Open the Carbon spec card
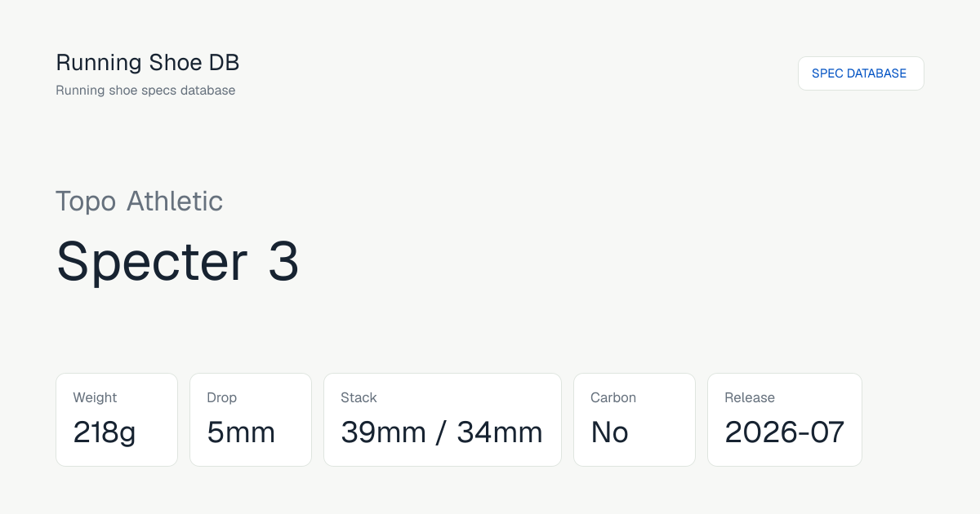 tap(635, 419)
